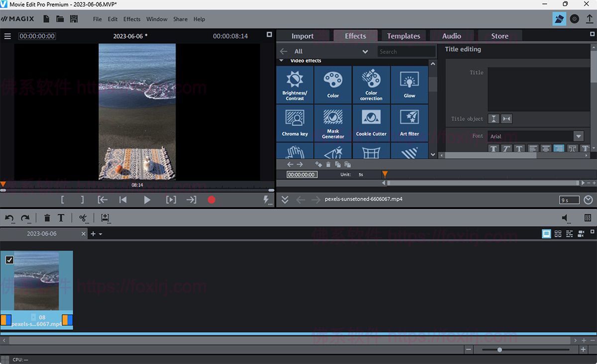Select the Art filter effect
This screenshot has height=364, width=597.
(409, 122)
